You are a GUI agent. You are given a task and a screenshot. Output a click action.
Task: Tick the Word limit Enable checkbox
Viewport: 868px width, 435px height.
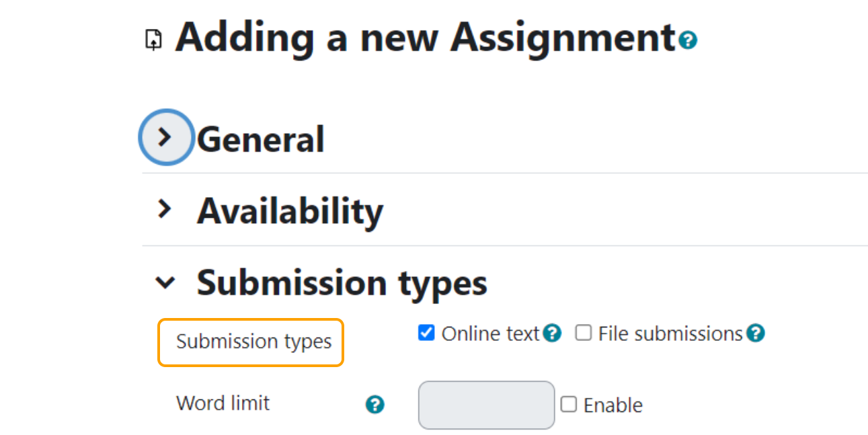569,405
